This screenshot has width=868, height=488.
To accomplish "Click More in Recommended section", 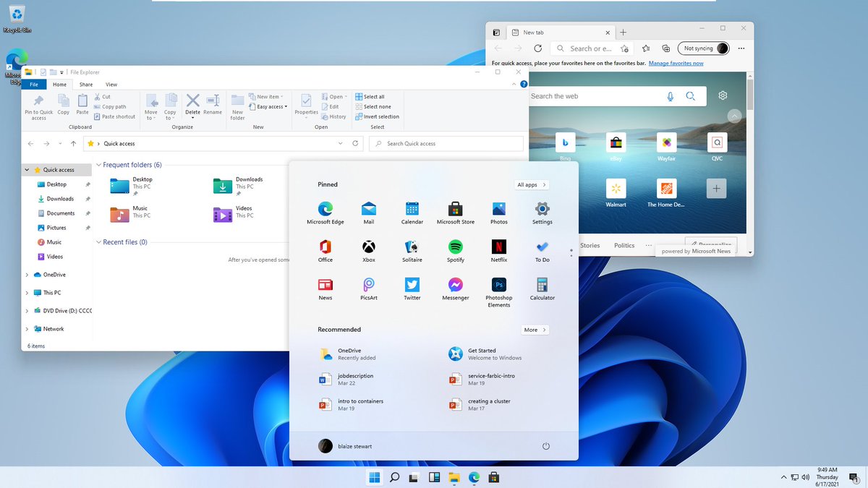I will pos(535,330).
